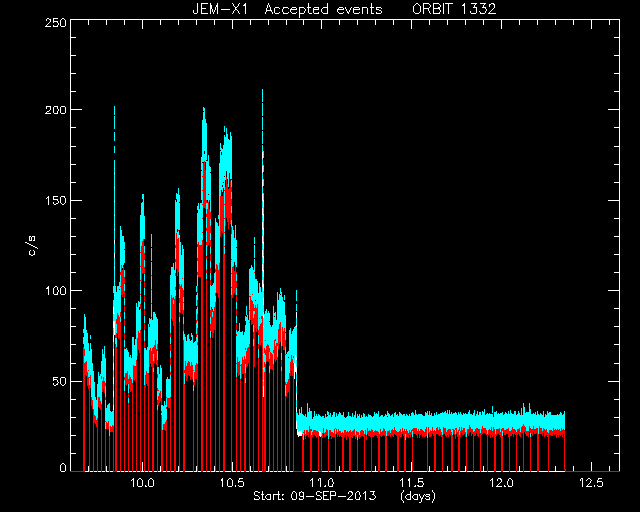Click the ORBIT 1332 text in title

[454, 9]
